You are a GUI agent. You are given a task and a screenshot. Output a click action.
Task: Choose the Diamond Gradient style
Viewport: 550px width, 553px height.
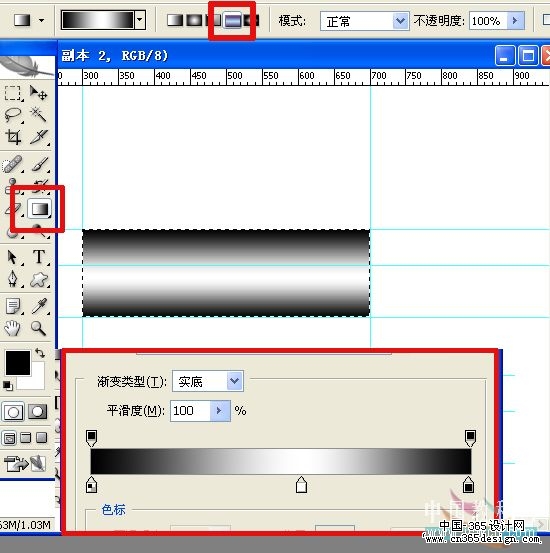click(x=251, y=20)
